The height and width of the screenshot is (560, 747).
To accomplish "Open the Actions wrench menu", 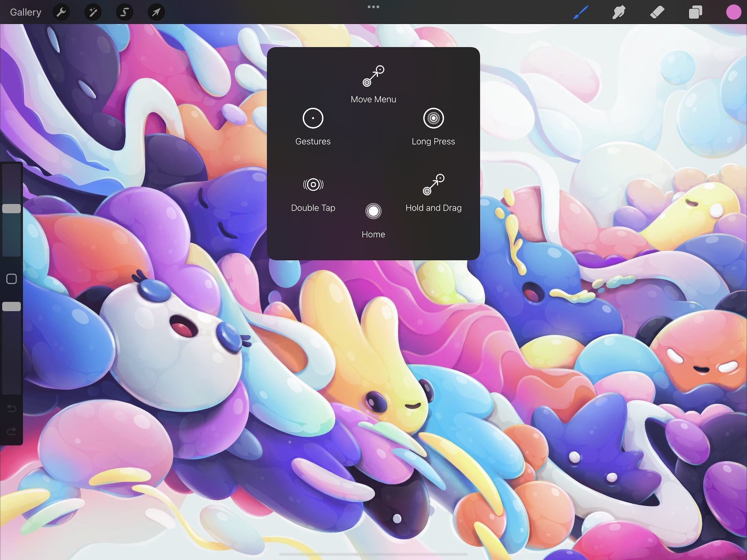I will click(61, 12).
